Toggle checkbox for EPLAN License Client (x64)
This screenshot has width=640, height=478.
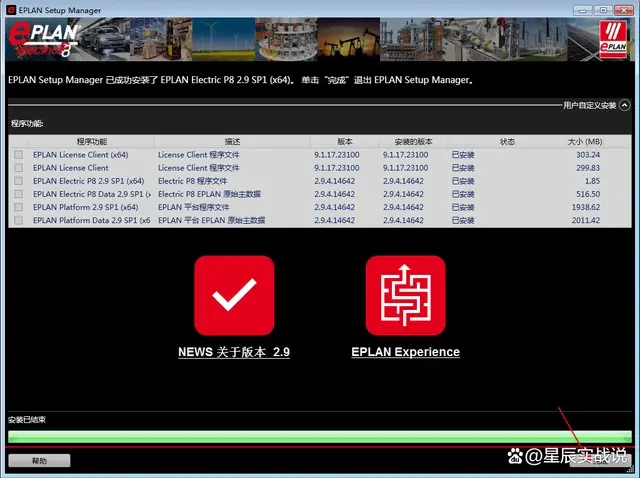(x=18, y=155)
